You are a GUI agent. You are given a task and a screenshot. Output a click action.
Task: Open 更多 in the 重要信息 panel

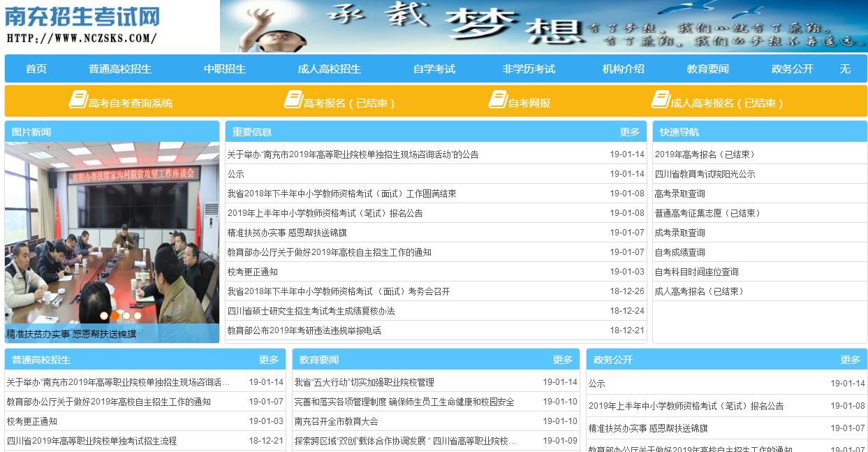click(629, 132)
